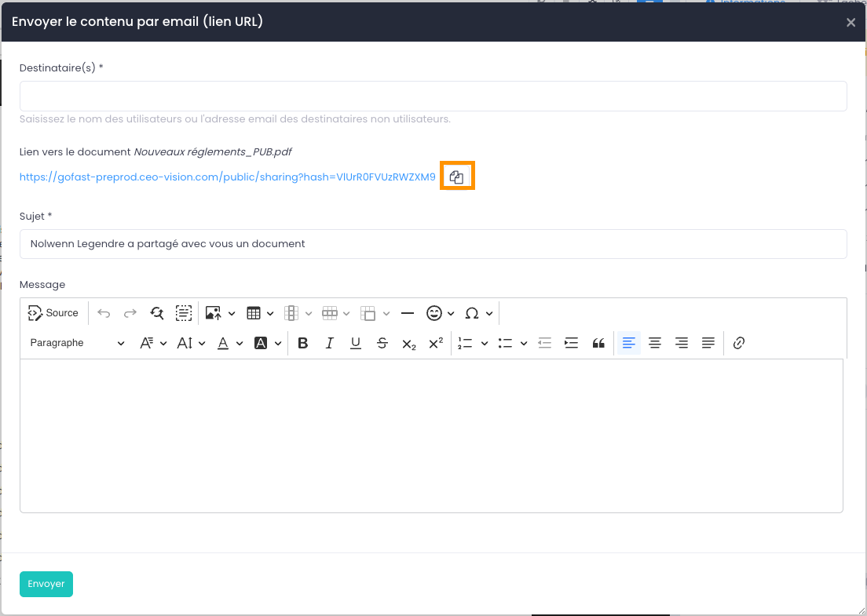Open the Paragraphe heading dropdown
The height and width of the screenshot is (616, 867).
(77, 343)
